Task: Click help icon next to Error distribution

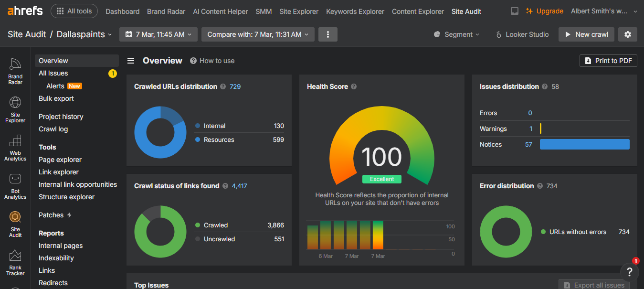Action: tap(539, 186)
